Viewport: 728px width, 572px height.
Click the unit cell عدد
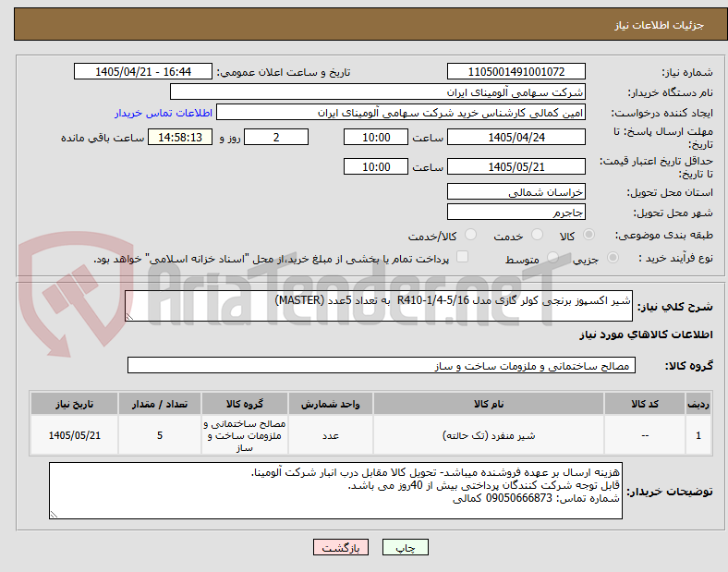tap(330, 435)
